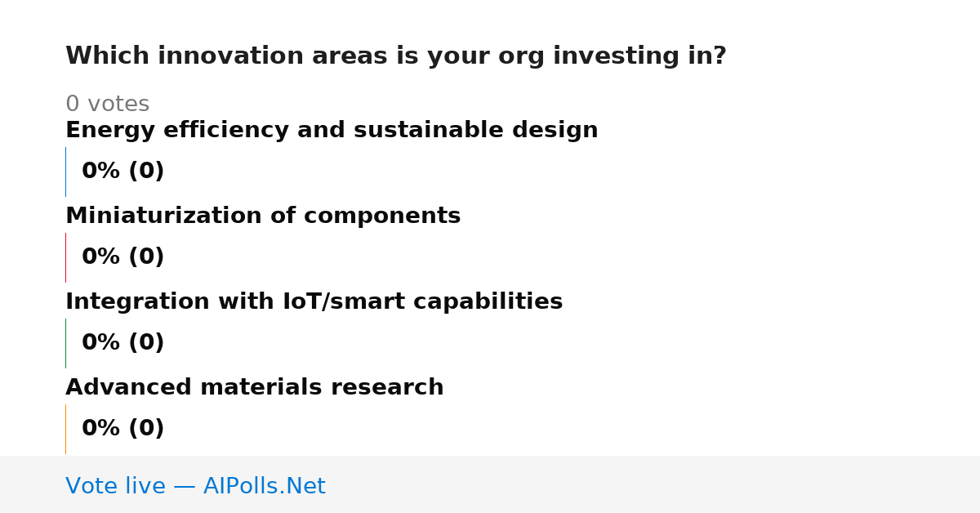Choose Integration with IoT/smart capabilities option
Image resolution: width=980 pixels, height=513 pixels.
[314, 302]
